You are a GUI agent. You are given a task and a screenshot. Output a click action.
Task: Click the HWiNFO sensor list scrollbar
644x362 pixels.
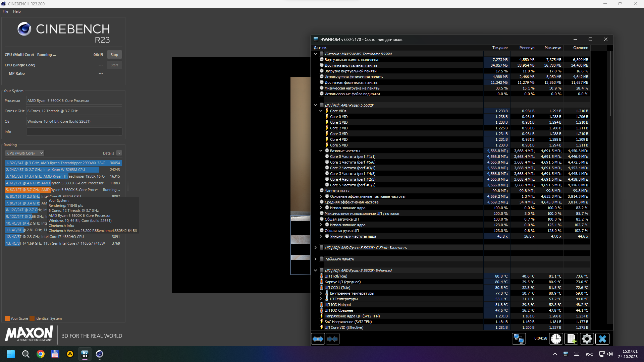pyautogui.click(x=610, y=84)
